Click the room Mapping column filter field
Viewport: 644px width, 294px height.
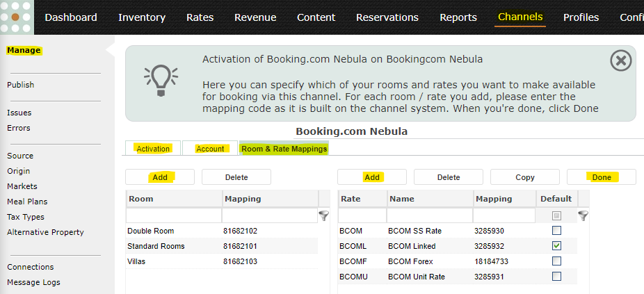point(270,215)
